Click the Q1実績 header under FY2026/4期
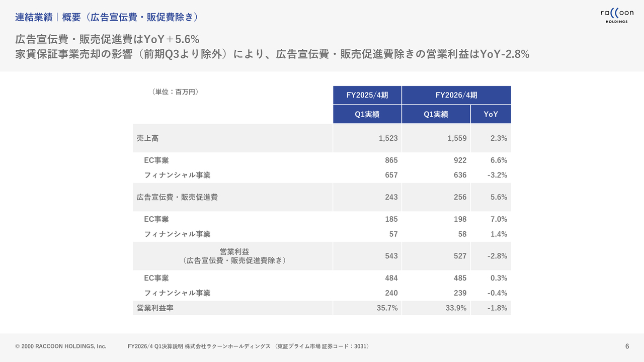The image size is (644, 362). click(436, 114)
